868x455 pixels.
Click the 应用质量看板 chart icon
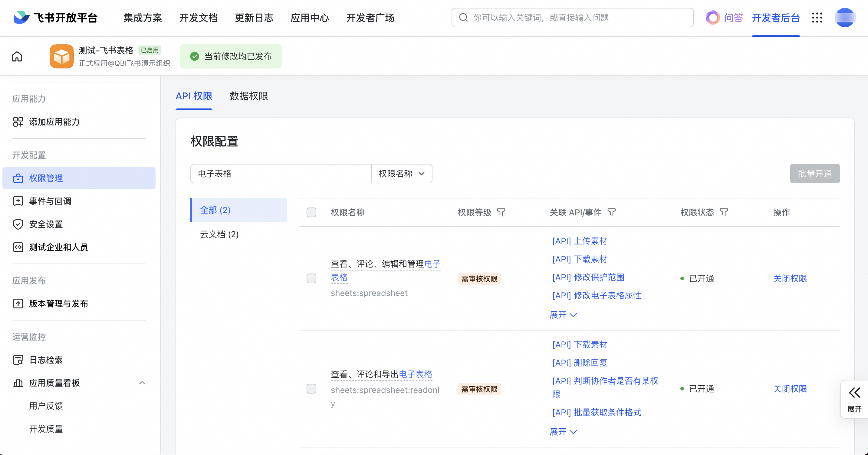(x=18, y=383)
